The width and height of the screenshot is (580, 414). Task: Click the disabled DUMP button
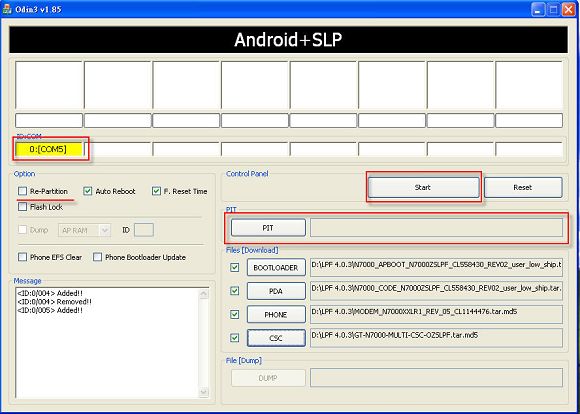click(268, 378)
